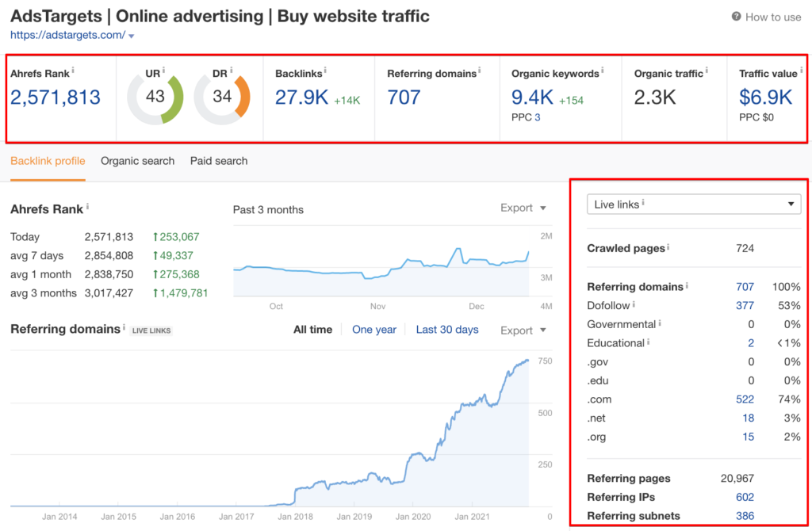
Task: Click the info icon beside Organic keywords
Action: [x=603, y=70]
